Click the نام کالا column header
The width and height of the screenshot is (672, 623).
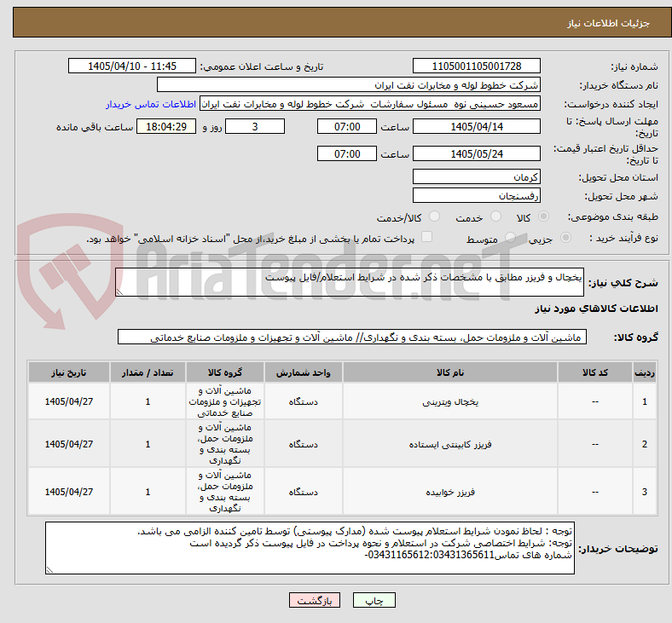[x=450, y=372]
